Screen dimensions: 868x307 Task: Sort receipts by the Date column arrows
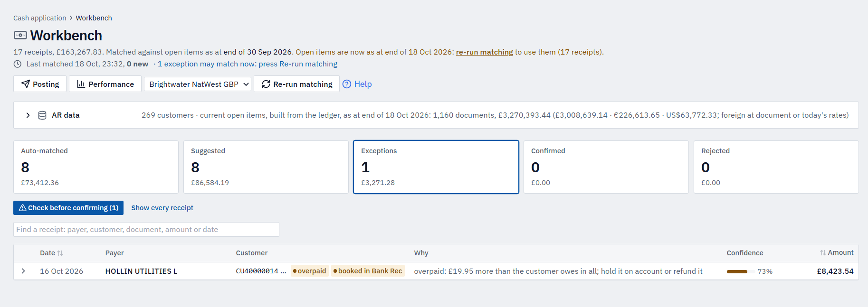click(x=60, y=253)
